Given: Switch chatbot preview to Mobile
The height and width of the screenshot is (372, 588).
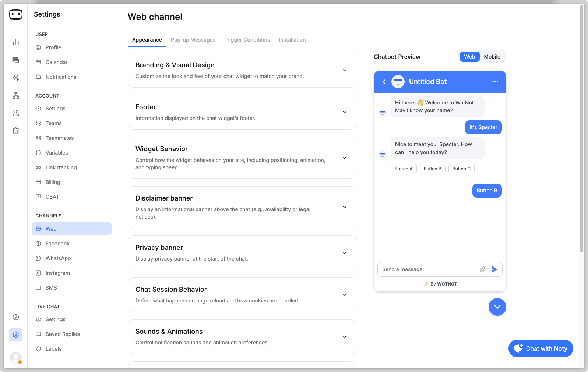Looking at the screenshot, I should tap(492, 57).
